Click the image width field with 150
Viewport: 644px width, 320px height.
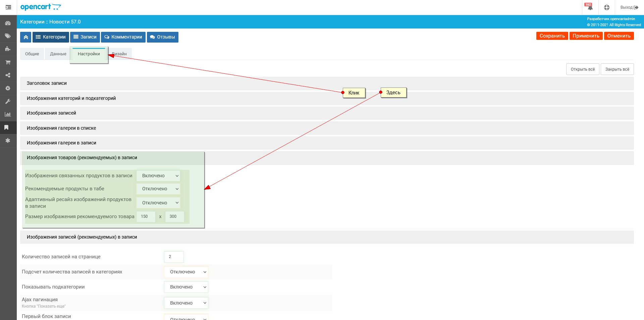tap(146, 217)
